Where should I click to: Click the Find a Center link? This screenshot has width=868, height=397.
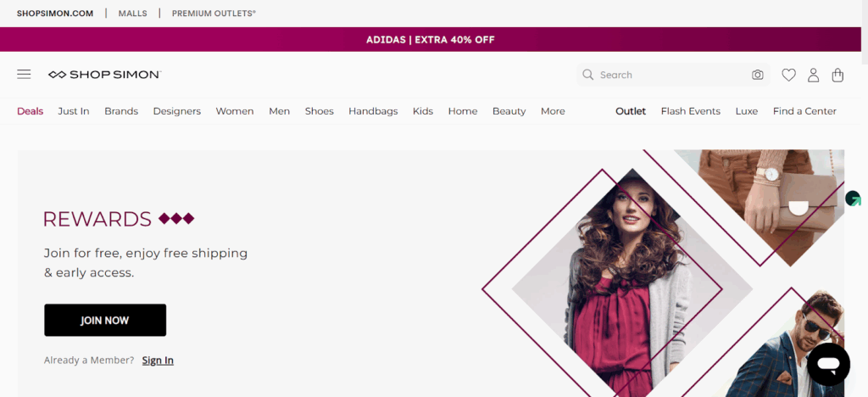pyautogui.click(x=804, y=111)
